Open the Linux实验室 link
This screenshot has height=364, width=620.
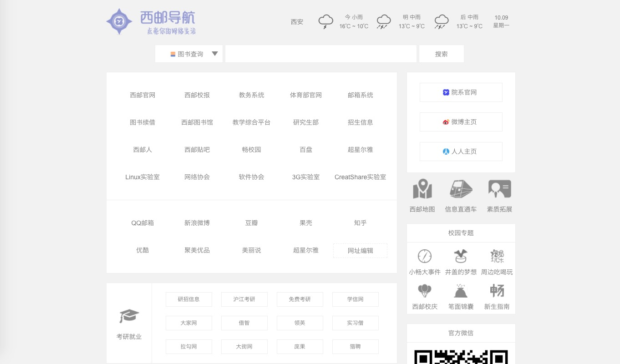pyautogui.click(x=142, y=177)
